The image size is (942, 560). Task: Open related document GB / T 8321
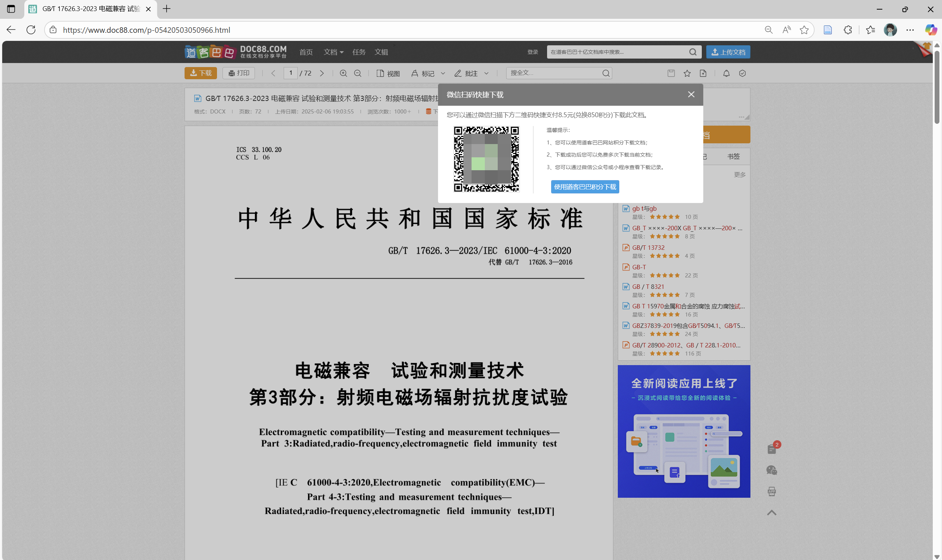coord(648,287)
